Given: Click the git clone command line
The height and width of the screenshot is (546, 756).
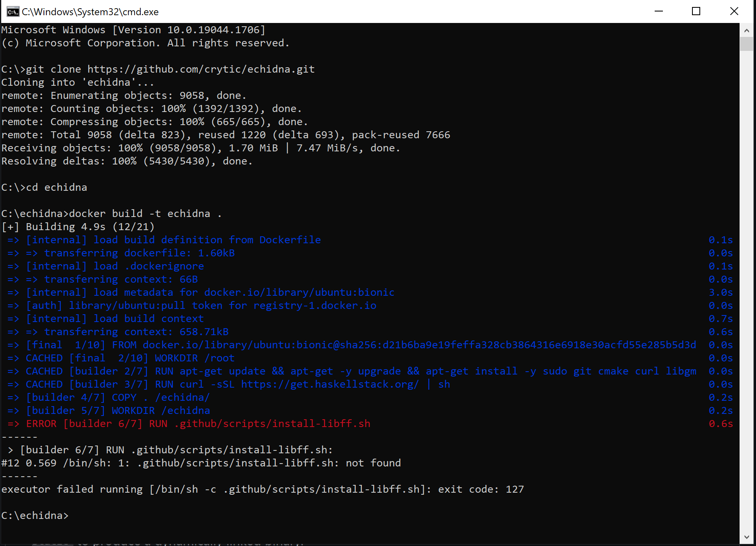Looking at the screenshot, I should point(158,69).
